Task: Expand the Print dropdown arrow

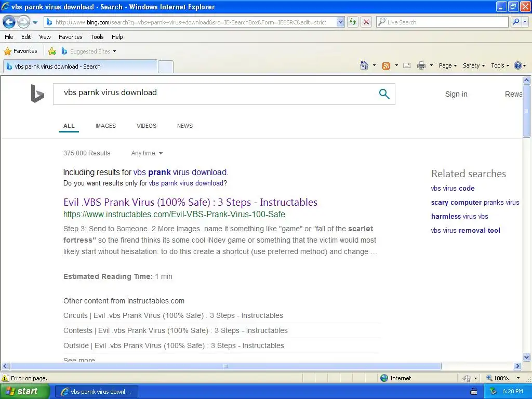Action: click(x=431, y=65)
